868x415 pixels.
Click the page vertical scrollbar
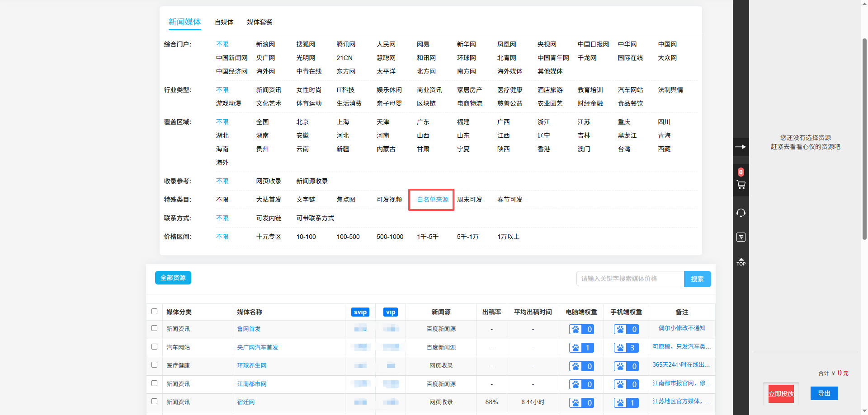[864, 135]
